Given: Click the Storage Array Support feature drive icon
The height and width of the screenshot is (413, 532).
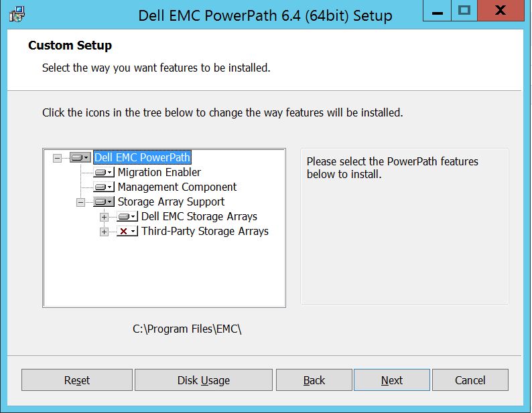Looking at the screenshot, I should (103, 202).
